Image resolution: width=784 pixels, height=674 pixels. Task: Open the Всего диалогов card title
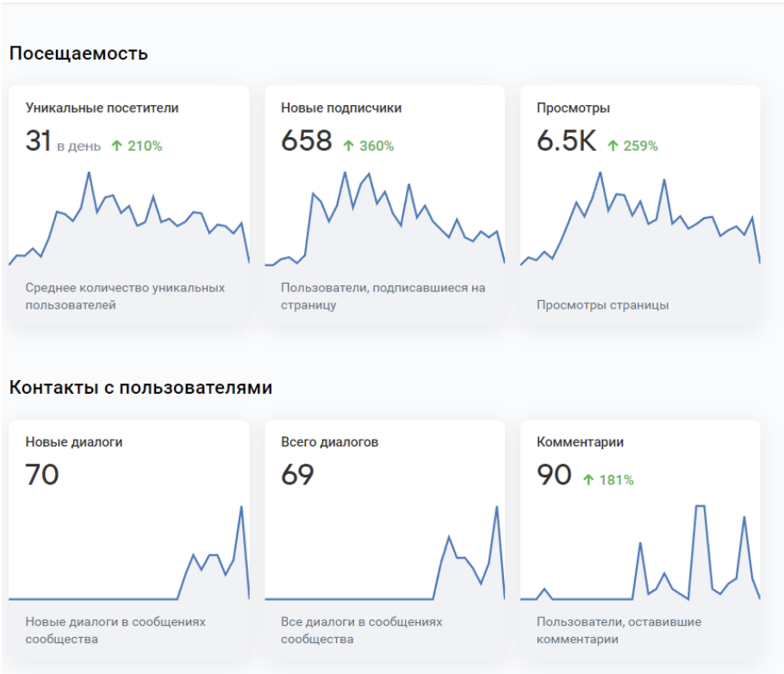point(329,442)
